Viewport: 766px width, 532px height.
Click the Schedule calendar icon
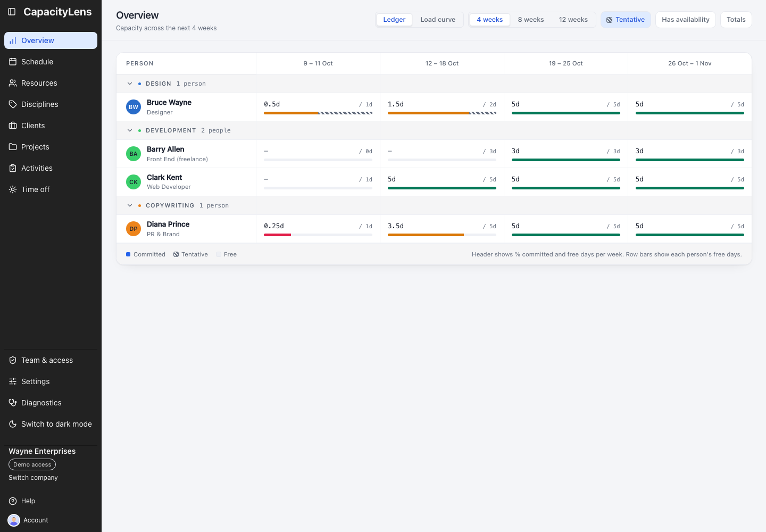pos(13,62)
